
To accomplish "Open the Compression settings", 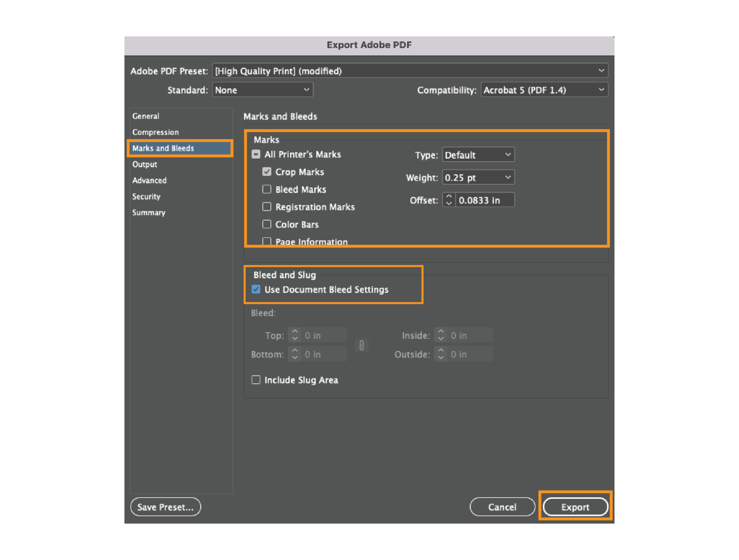I will (x=156, y=132).
